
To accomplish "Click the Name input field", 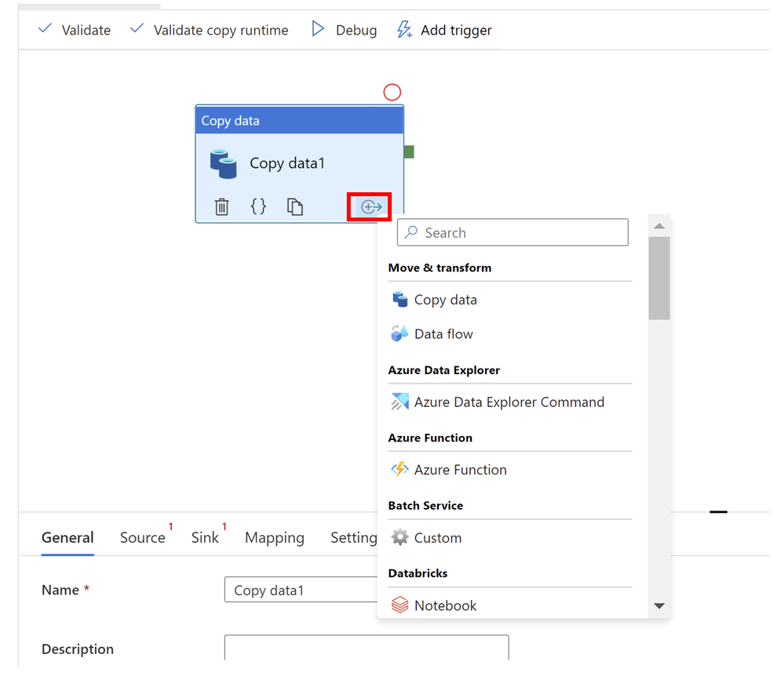I will click(x=301, y=590).
